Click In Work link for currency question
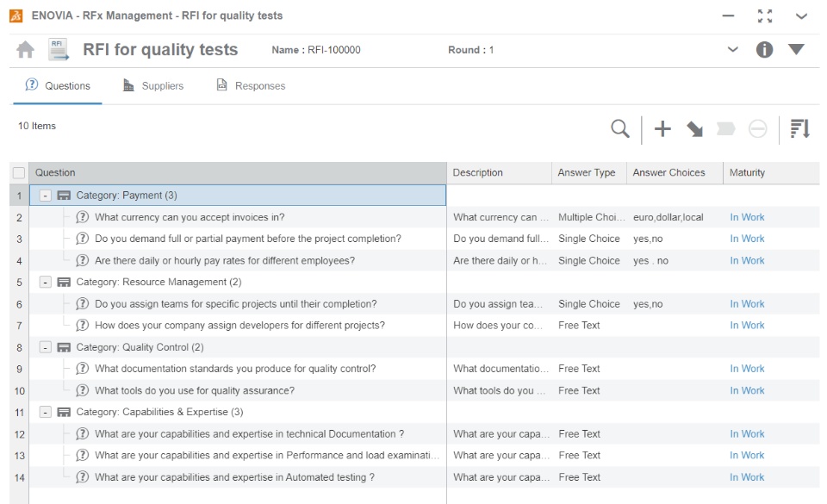Screen dimensions: 827x504 pos(747,217)
